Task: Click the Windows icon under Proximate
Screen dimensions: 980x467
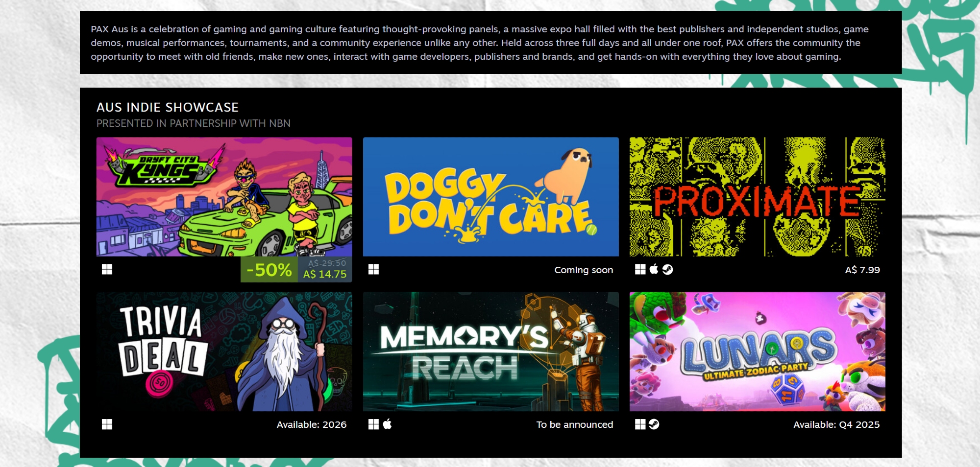Action: 640,269
